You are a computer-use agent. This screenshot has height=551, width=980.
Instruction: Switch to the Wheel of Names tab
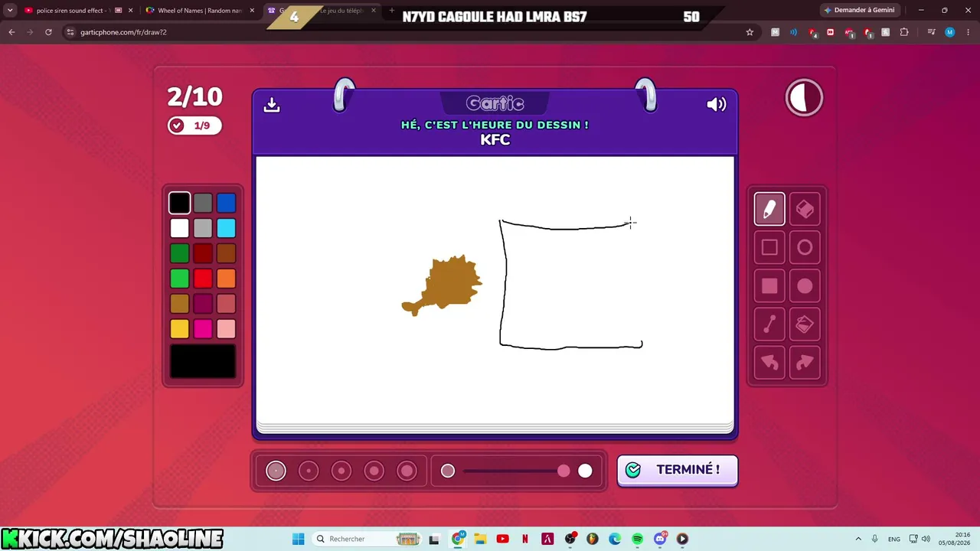(200, 11)
